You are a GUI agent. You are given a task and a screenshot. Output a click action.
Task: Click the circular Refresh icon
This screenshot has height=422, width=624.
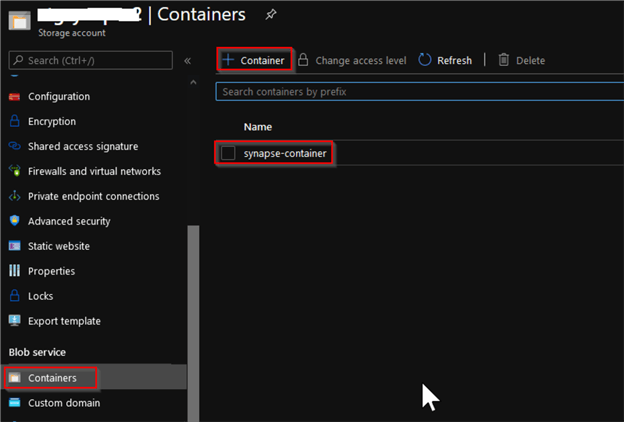tap(425, 60)
